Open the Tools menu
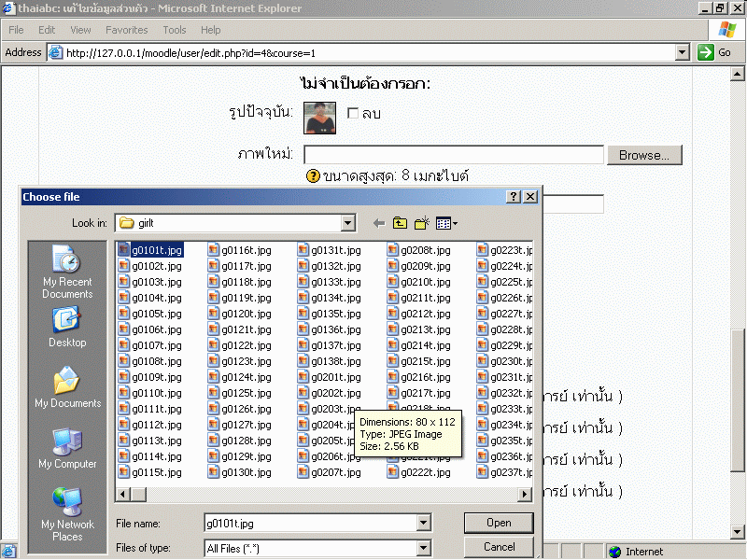This screenshot has height=560, width=747. click(x=175, y=30)
